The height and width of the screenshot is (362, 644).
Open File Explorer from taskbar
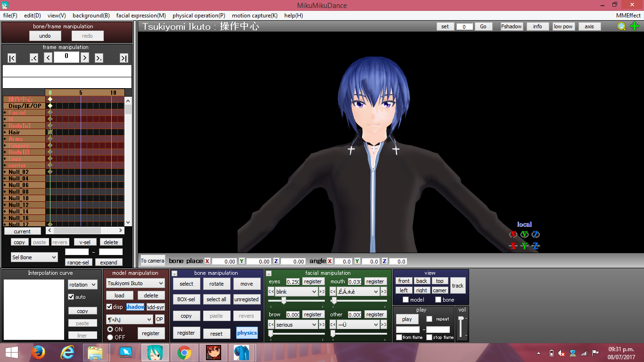pyautogui.click(x=96, y=353)
